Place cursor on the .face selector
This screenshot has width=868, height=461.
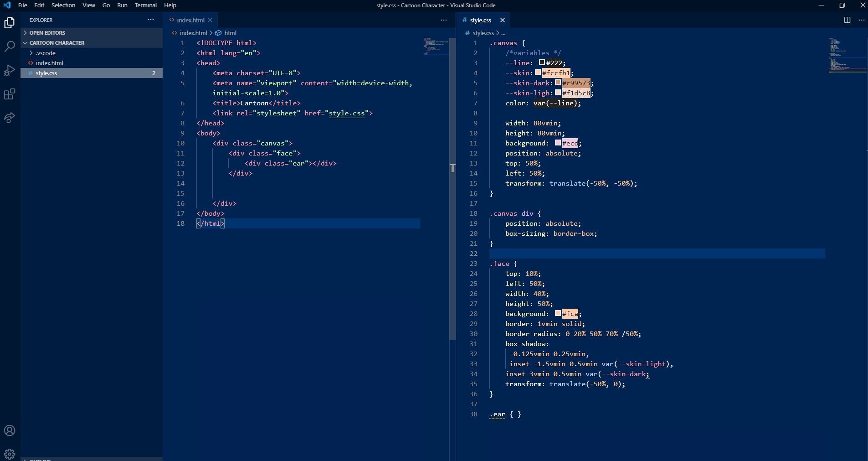499,264
